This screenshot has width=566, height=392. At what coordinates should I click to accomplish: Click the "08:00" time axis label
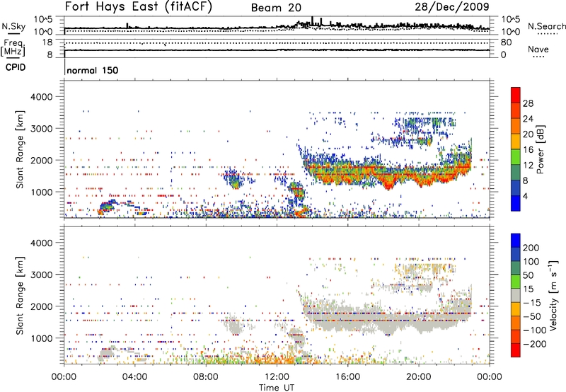pyautogui.click(x=206, y=377)
